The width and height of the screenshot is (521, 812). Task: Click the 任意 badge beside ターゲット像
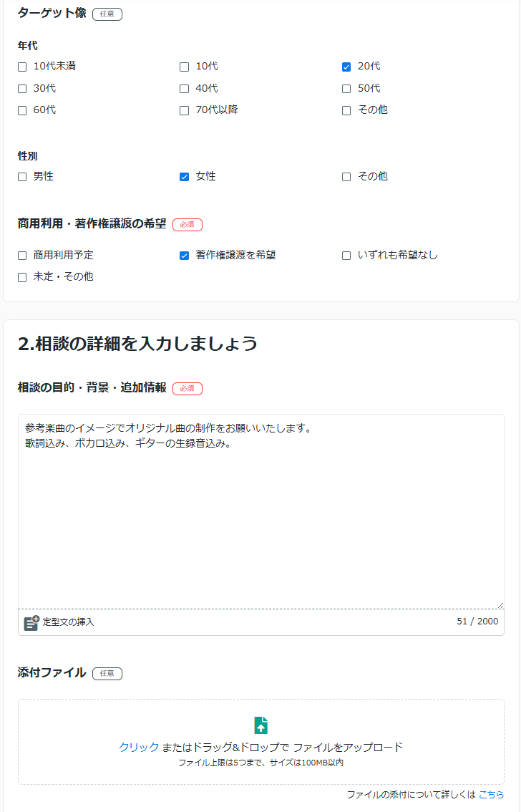(x=107, y=14)
